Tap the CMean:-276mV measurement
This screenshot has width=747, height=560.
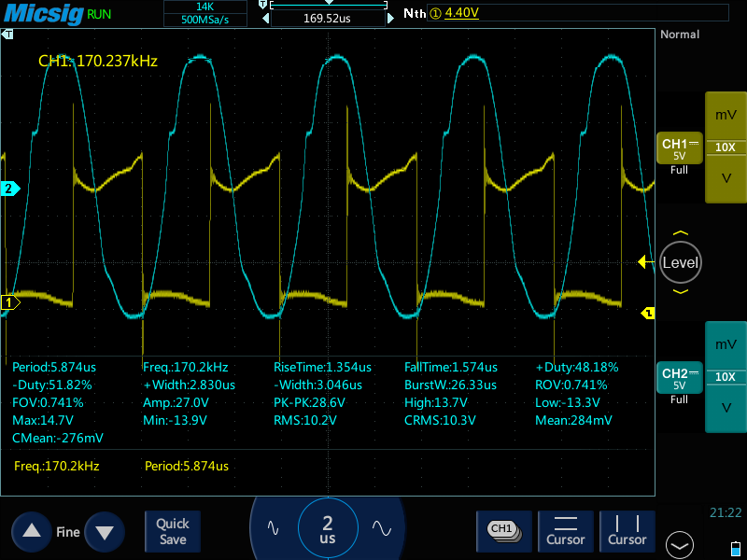[58, 438]
